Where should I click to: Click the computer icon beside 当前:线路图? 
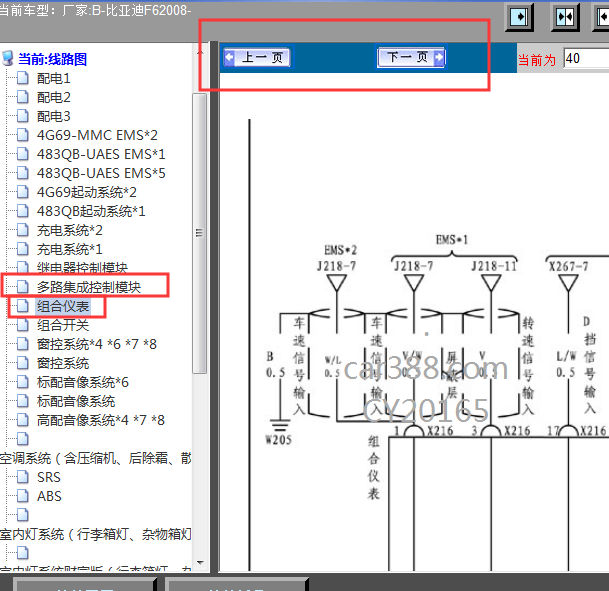click(8, 58)
